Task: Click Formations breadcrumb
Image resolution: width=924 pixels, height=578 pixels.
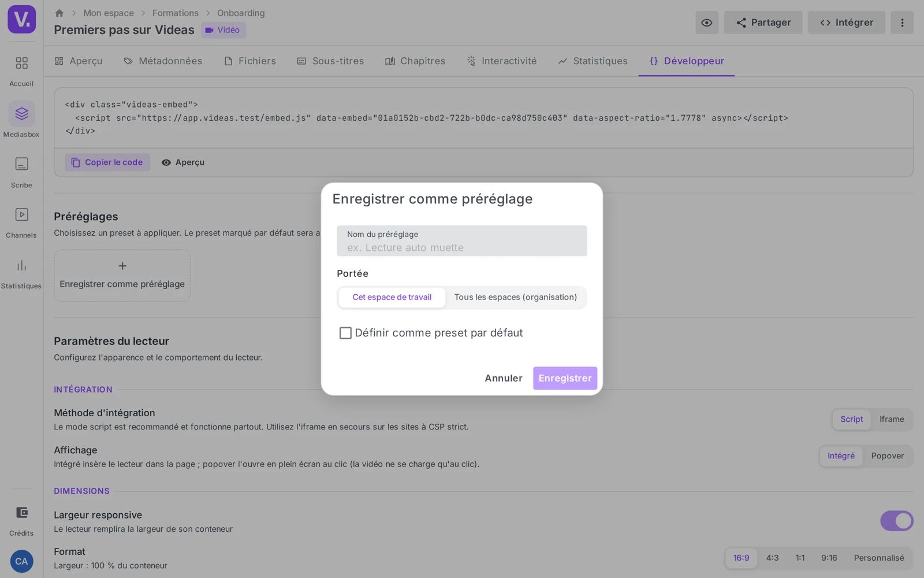Action: 176,13
